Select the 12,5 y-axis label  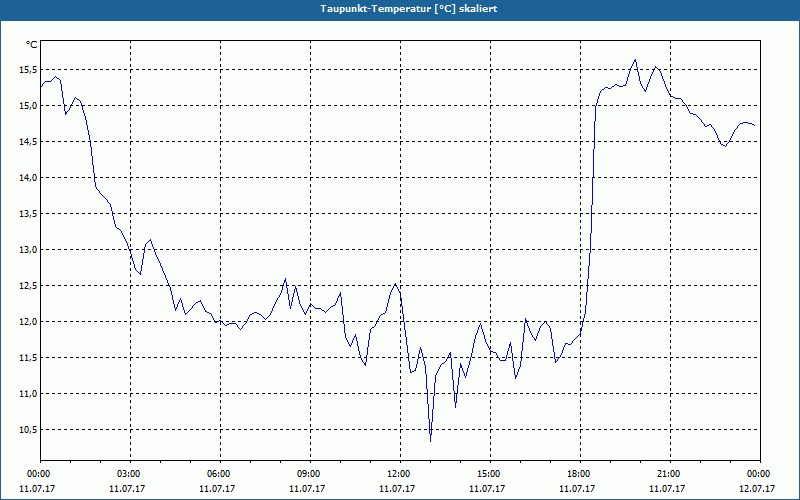(x=28, y=285)
